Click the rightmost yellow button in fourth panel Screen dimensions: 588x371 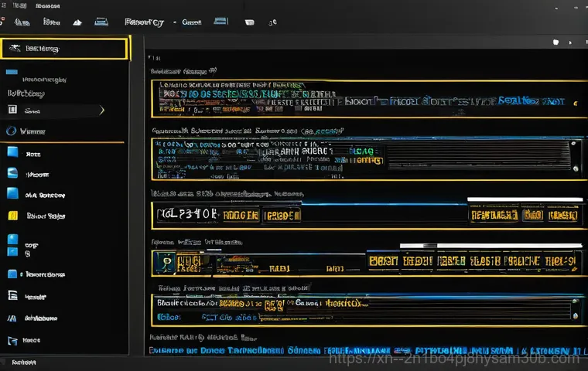point(556,261)
